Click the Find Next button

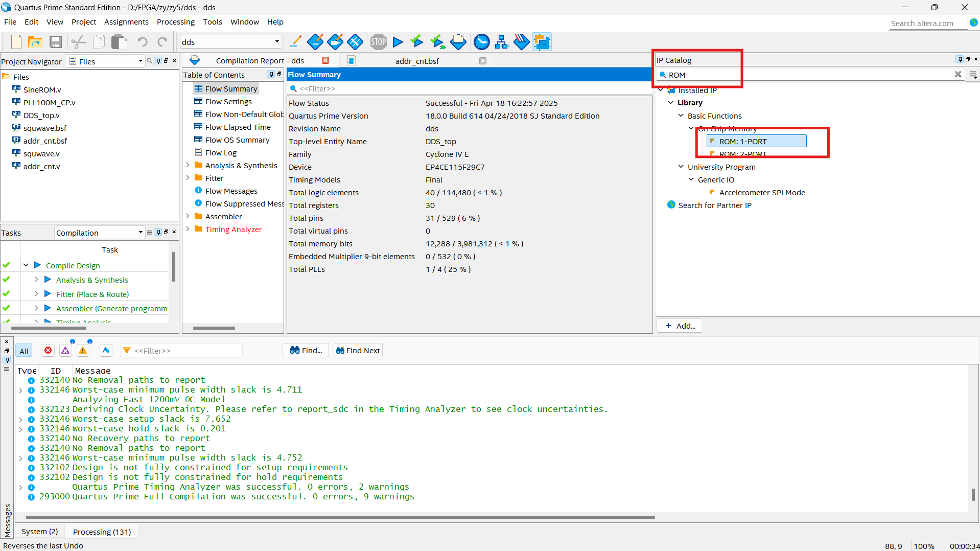[358, 350]
